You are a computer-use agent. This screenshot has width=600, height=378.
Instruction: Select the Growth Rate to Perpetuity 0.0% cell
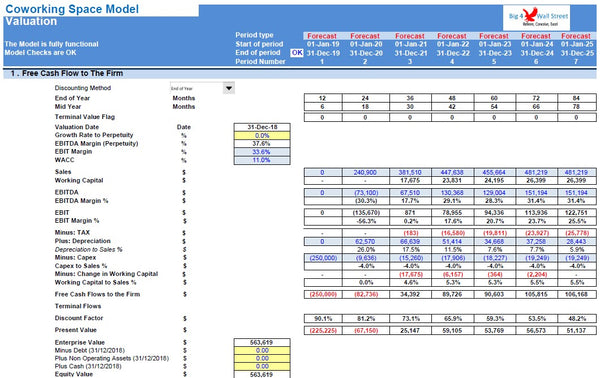click(262, 135)
